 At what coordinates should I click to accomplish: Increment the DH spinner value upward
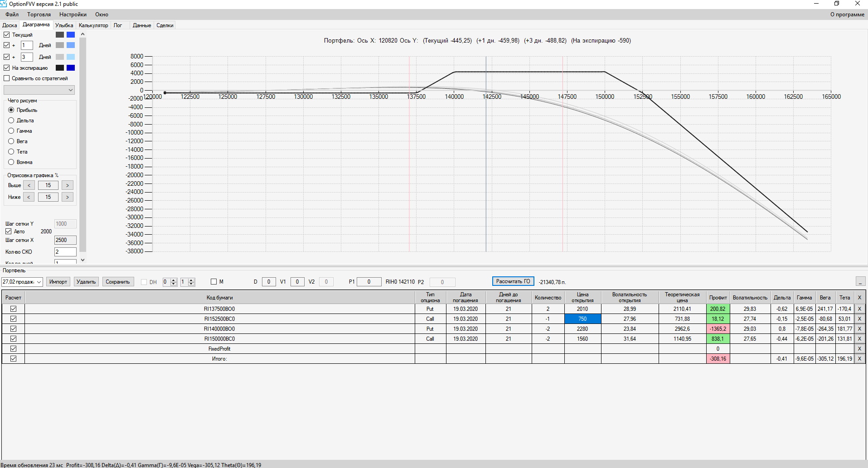click(174, 280)
